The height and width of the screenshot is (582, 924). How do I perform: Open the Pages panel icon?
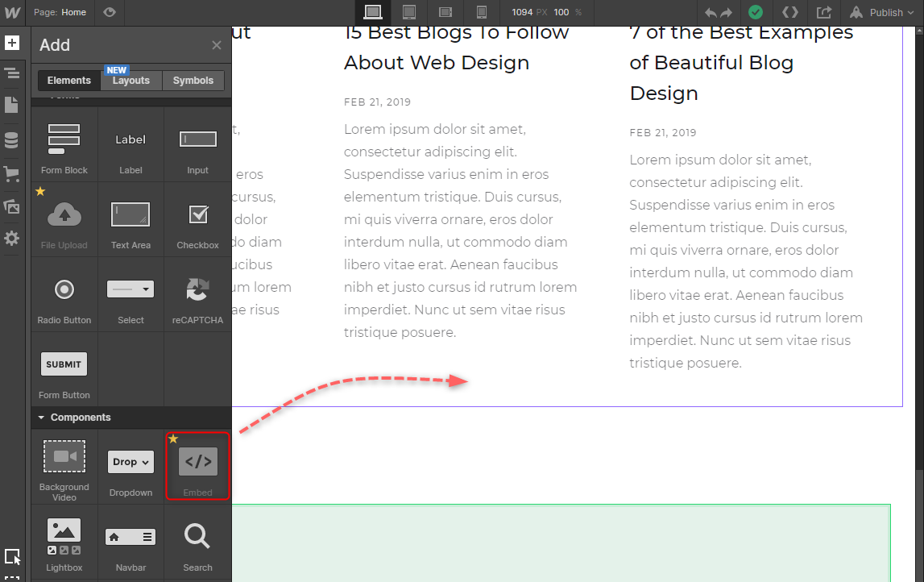pyautogui.click(x=11, y=105)
